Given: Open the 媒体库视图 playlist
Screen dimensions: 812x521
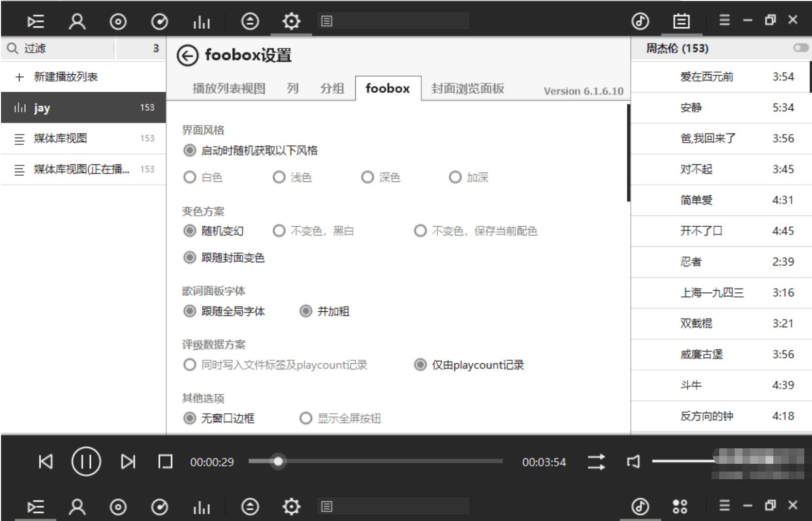Looking at the screenshot, I should (84, 139).
